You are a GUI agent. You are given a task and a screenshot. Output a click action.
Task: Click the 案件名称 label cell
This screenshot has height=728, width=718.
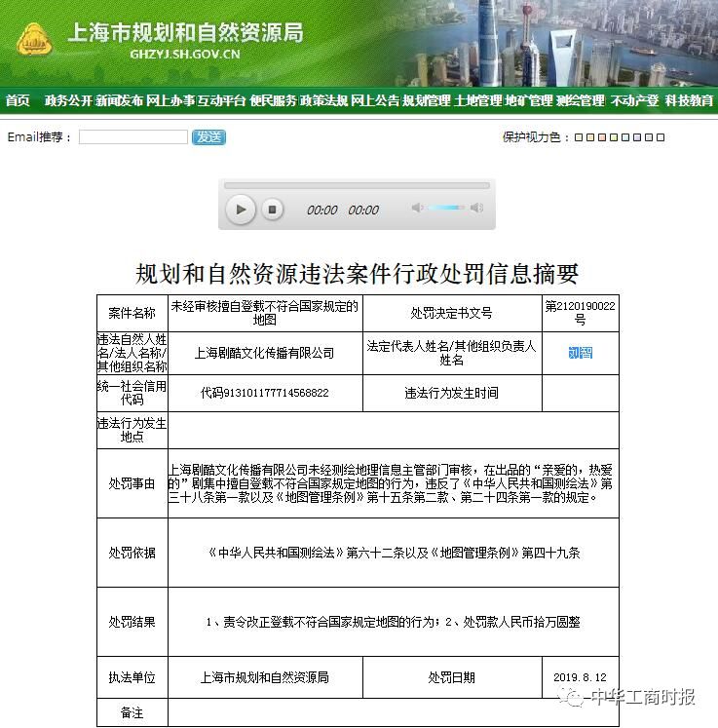pyautogui.click(x=132, y=313)
